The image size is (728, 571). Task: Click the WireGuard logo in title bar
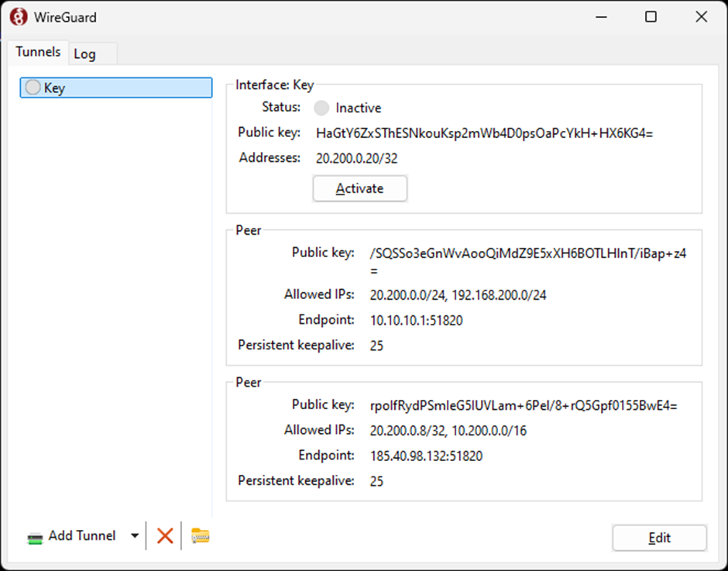click(18, 17)
